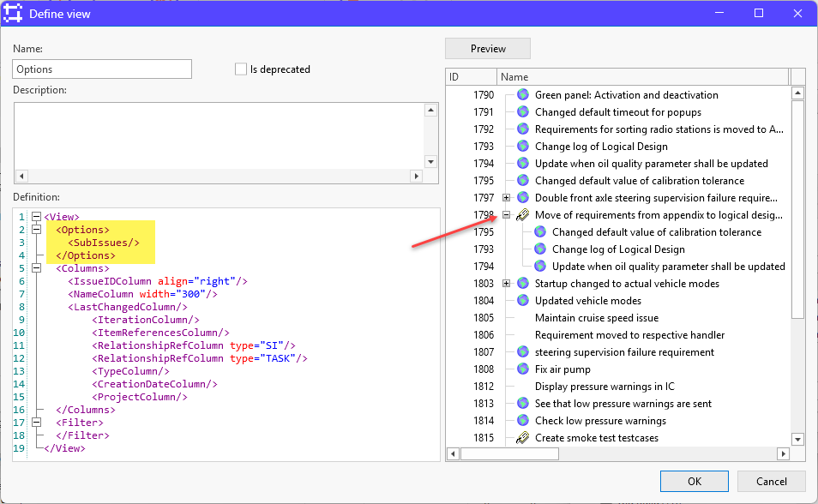The image size is (818, 504).
Task: Collapse the View element fold on line 1
Action: [36, 217]
